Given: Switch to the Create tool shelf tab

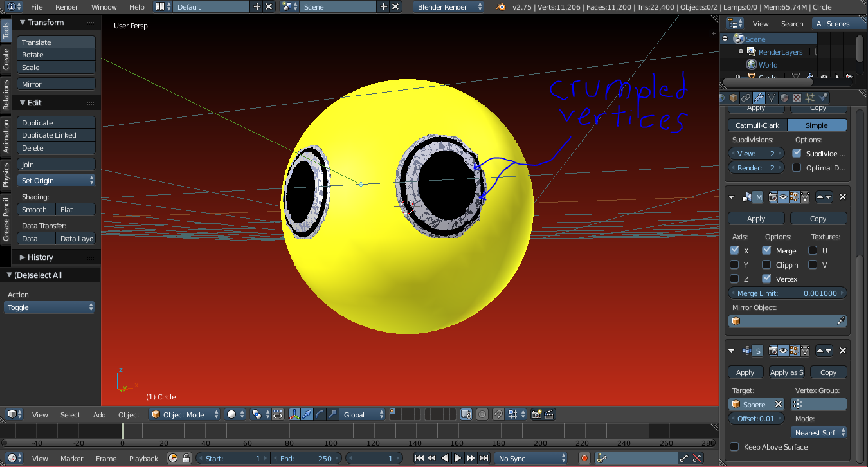Looking at the screenshot, I should (6, 59).
